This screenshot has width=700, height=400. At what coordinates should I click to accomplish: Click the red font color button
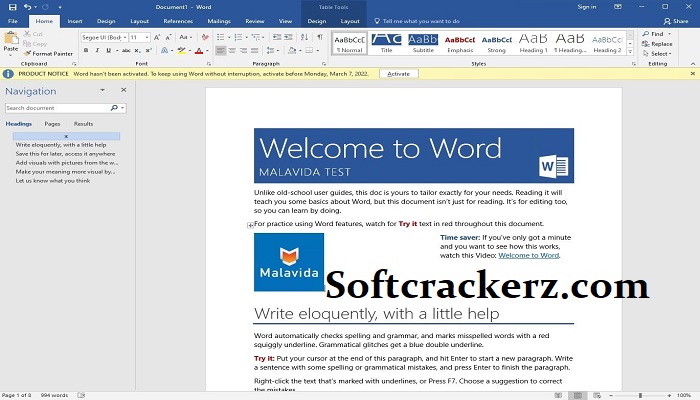[x=199, y=50]
